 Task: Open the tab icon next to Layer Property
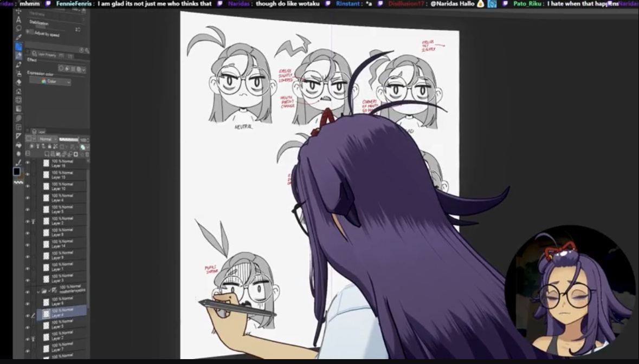pyautogui.click(x=61, y=55)
